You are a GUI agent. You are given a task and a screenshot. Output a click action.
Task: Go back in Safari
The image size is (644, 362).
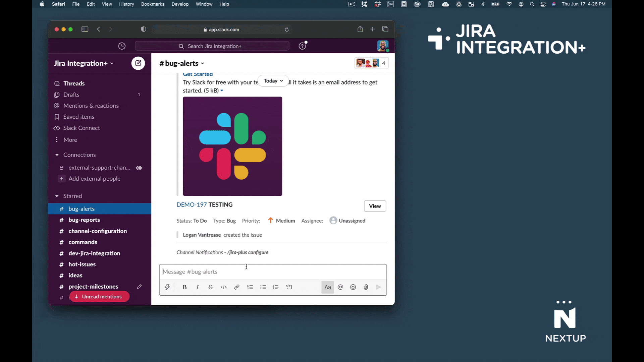click(99, 29)
